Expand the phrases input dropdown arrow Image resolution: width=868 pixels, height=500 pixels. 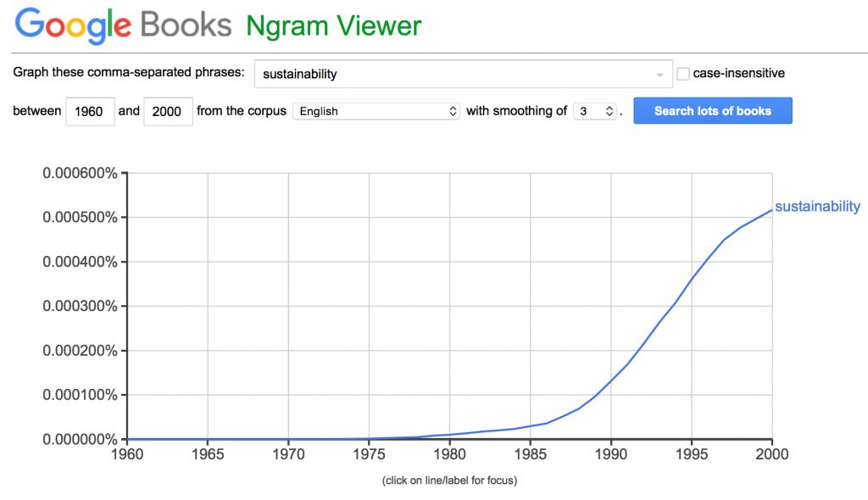pos(659,75)
